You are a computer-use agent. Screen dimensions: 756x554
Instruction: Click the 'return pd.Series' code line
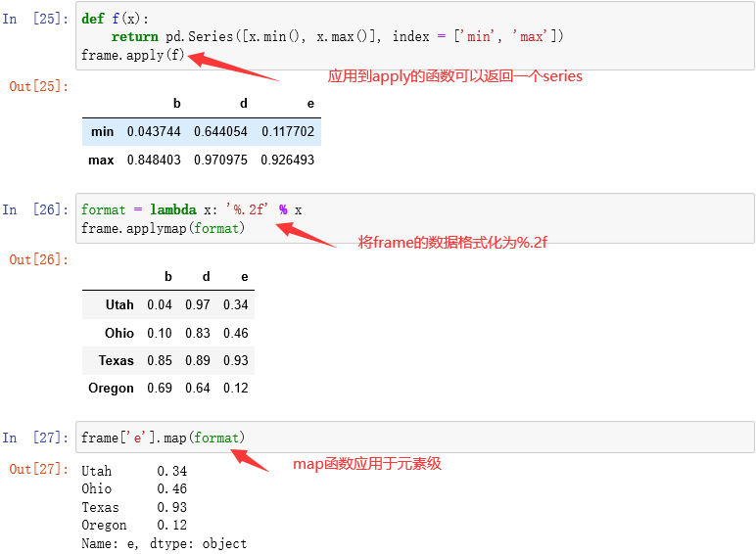point(338,36)
